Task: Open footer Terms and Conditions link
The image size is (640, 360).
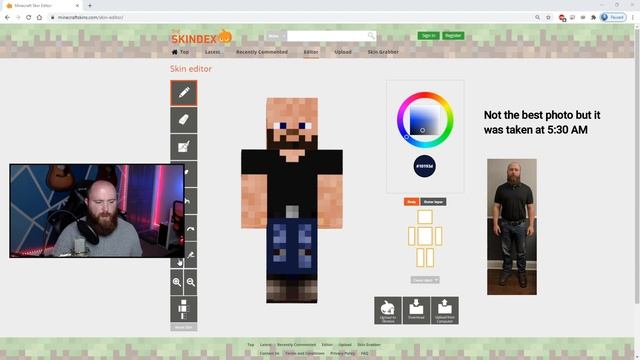Action: click(304, 353)
